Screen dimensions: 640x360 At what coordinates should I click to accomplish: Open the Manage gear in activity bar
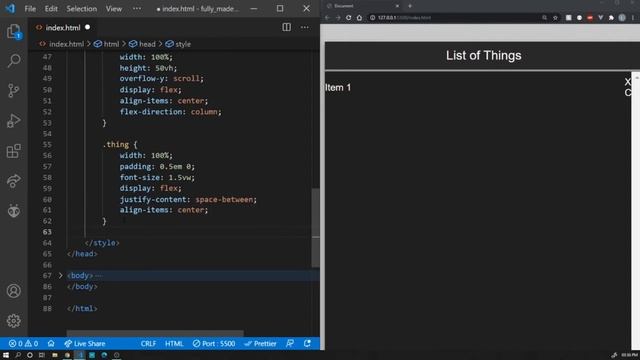coord(13,321)
